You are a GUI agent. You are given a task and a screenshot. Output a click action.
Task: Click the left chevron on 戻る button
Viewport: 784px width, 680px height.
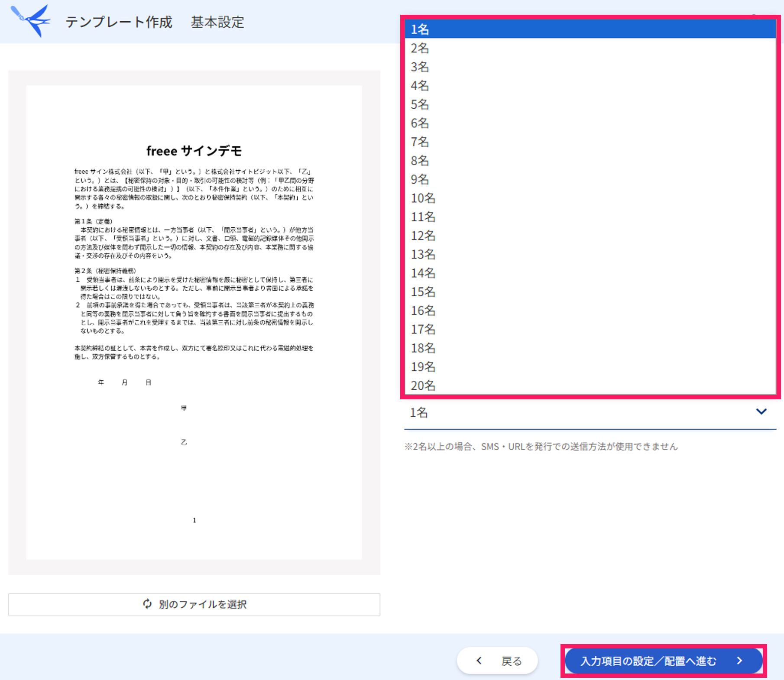click(479, 661)
